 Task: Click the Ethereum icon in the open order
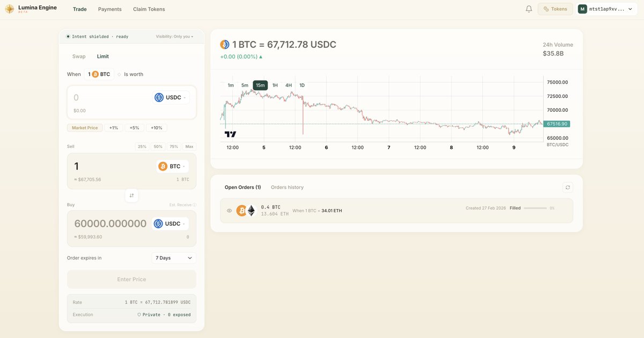click(x=251, y=211)
